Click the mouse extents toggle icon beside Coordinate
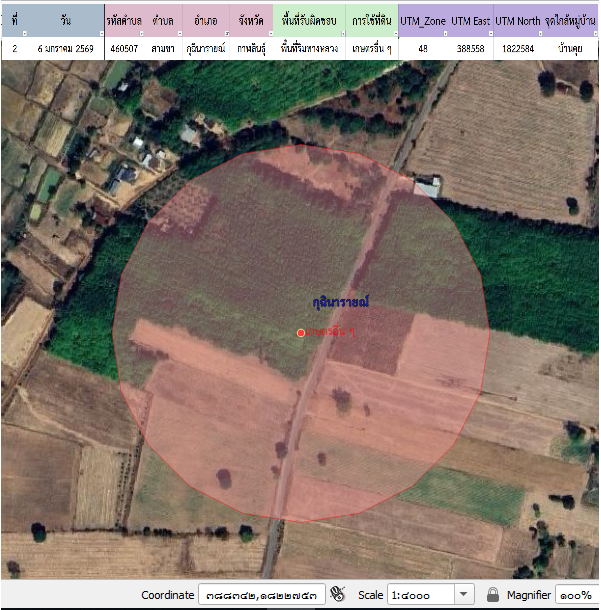Viewport: 601px width, 610px height. [x=338, y=595]
